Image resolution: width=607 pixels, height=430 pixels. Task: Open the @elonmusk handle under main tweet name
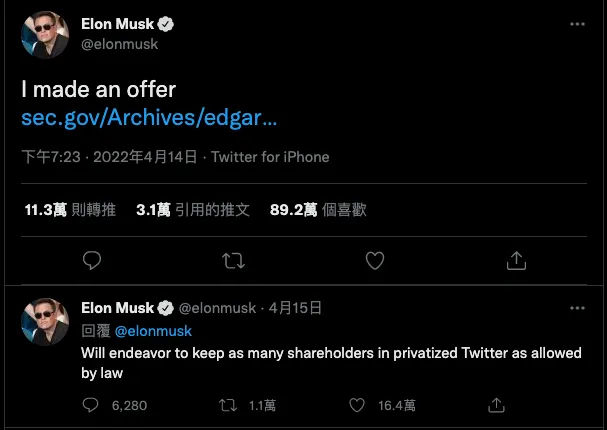pos(119,44)
